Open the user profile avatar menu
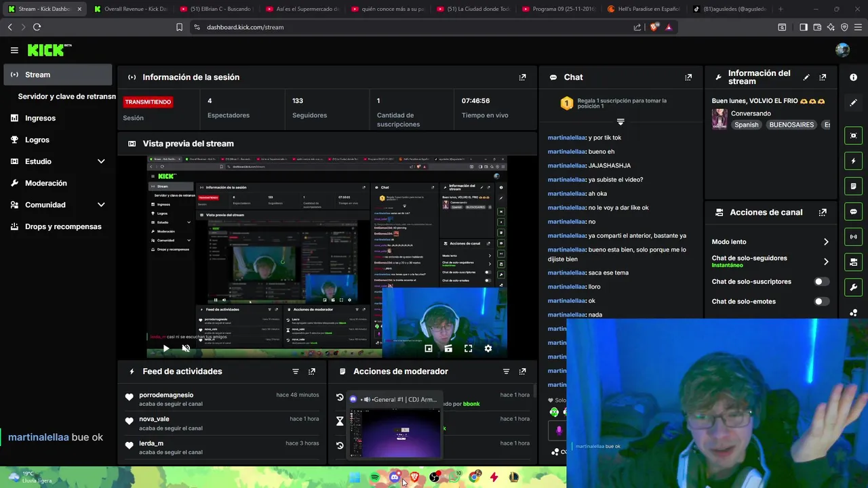This screenshot has width=868, height=488. click(x=842, y=50)
